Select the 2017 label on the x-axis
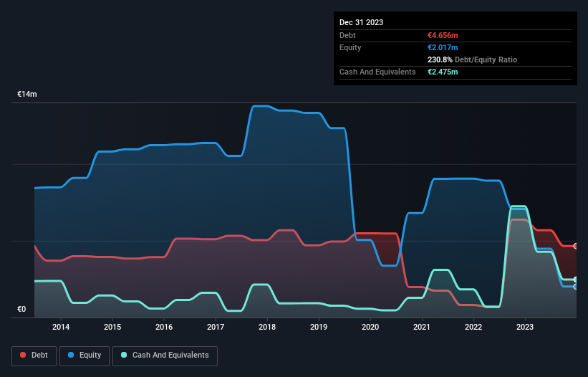This screenshot has height=377, width=588. point(216,327)
